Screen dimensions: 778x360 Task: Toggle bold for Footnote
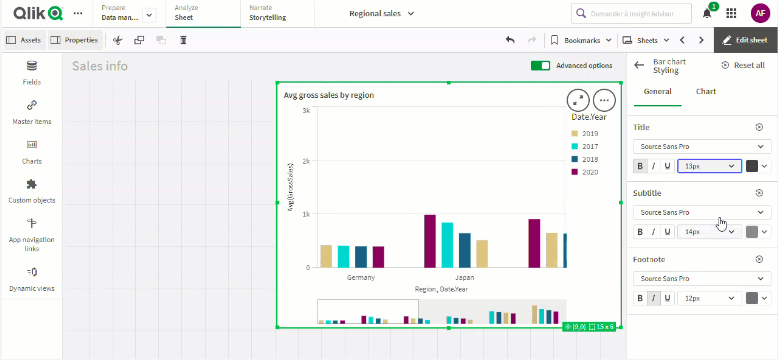[640, 298]
